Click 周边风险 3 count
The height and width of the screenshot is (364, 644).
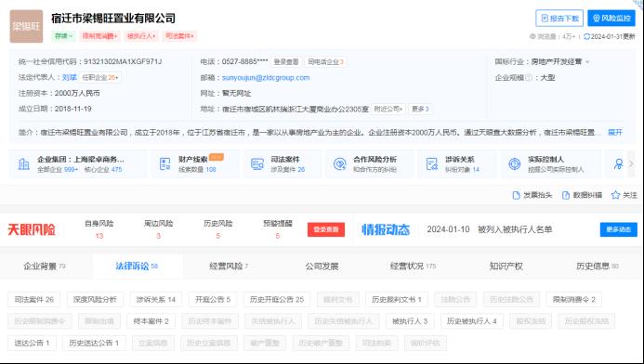[x=158, y=236]
